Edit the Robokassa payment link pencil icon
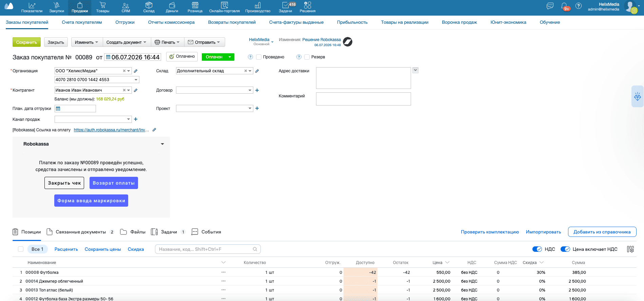 pyautogui.click(x=154, y=130)
